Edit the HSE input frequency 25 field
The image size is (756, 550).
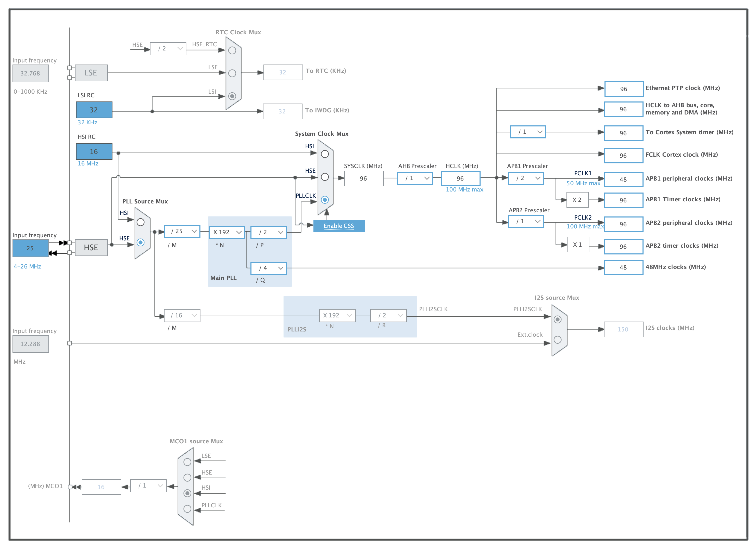pos(31,248)
